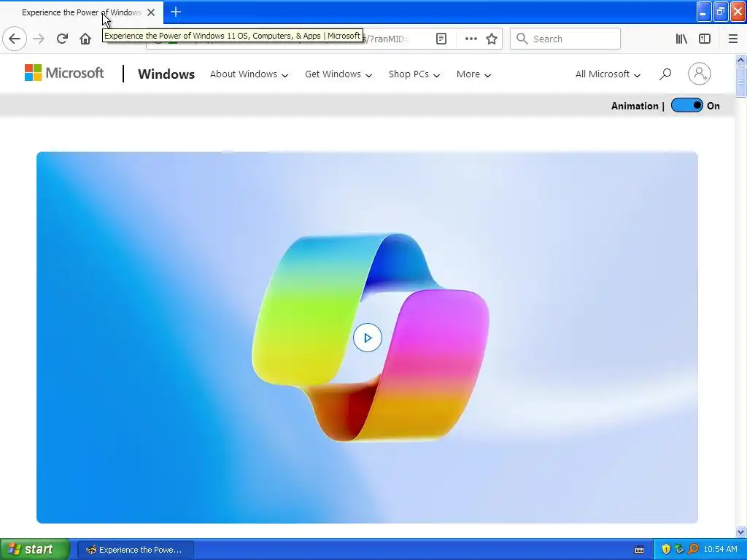Click the Copilot hero banner image

pos(368,337)
